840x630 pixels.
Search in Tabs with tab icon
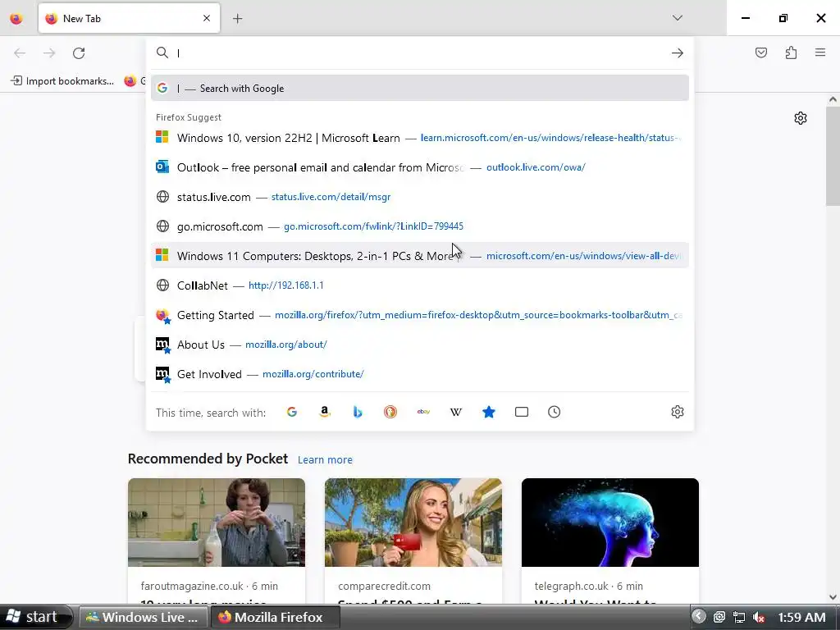521,412
